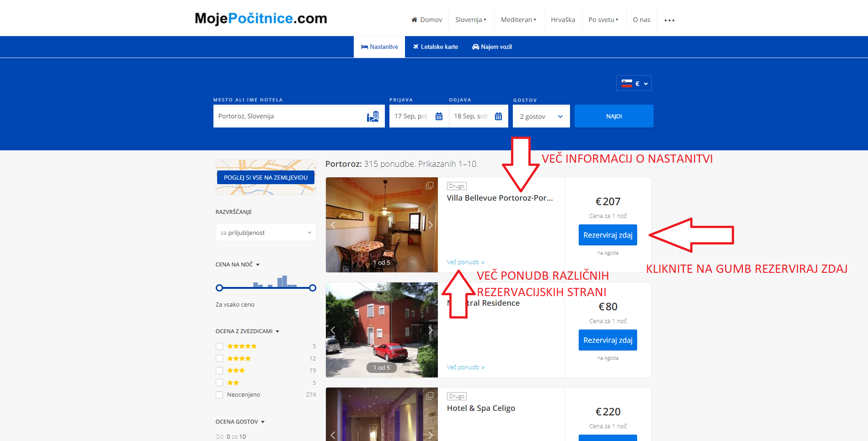The width and height of the screenshot is (868, 441).
Task: Click POGLEJ SI VSE NA ZEMLJEVIDU
Action: pyautogui.click(x=266, y=177)
